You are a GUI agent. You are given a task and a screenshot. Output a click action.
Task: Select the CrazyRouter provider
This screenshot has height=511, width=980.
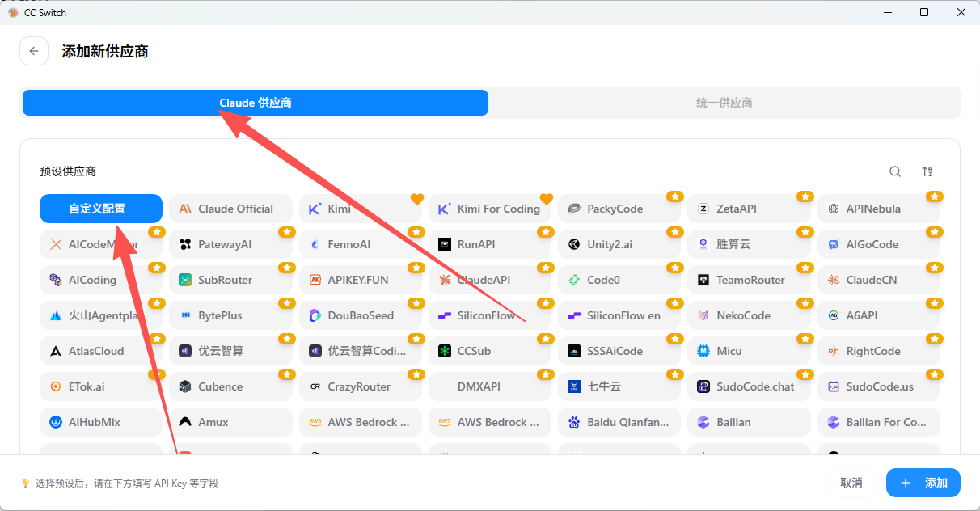(361, 386)
